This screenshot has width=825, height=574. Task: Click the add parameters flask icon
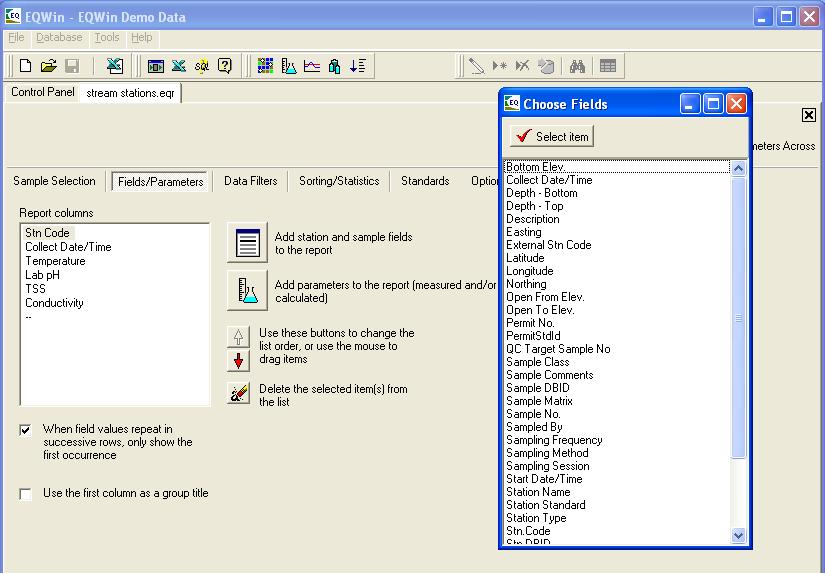point(247,290)
